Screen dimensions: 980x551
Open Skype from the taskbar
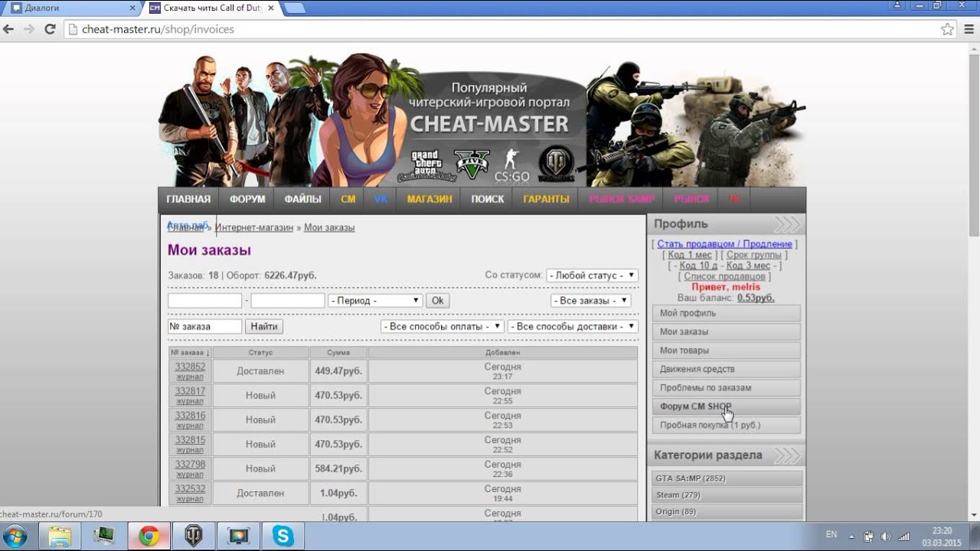[x=283, y=536]
